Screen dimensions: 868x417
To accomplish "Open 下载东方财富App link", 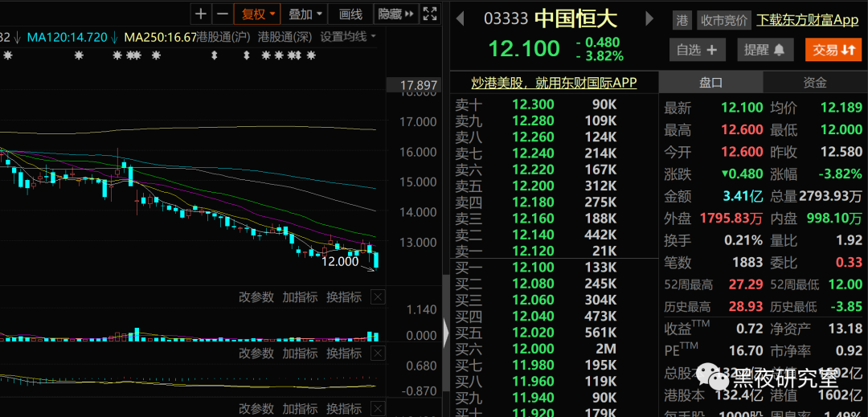I will (807, 20).
